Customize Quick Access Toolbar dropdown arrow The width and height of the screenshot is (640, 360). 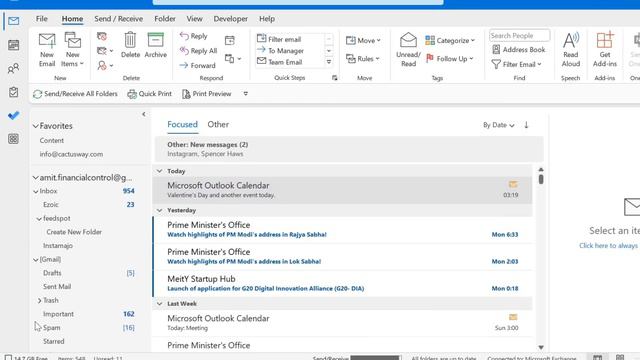pos(245,94)
